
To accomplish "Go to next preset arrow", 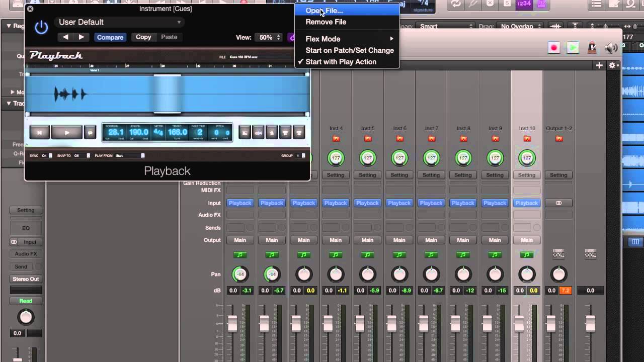I will (x=81, y=37).
